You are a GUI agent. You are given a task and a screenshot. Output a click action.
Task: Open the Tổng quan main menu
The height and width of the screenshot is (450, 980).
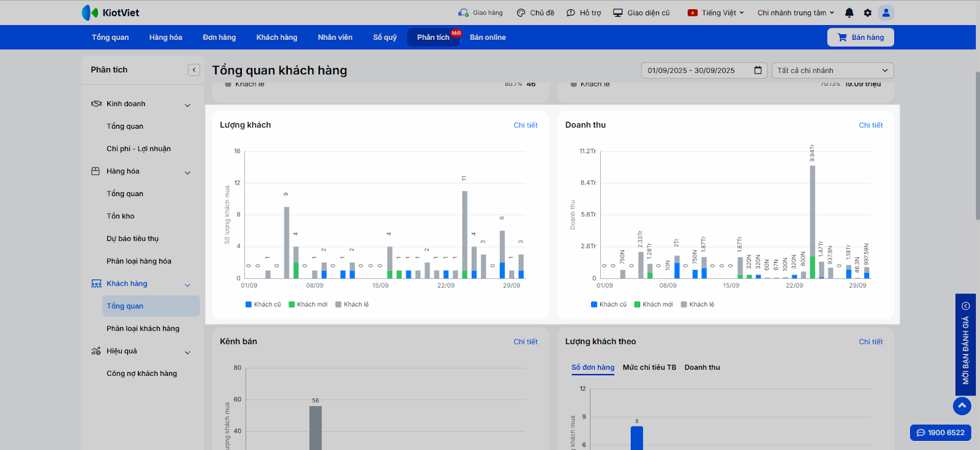click(110, 37)
